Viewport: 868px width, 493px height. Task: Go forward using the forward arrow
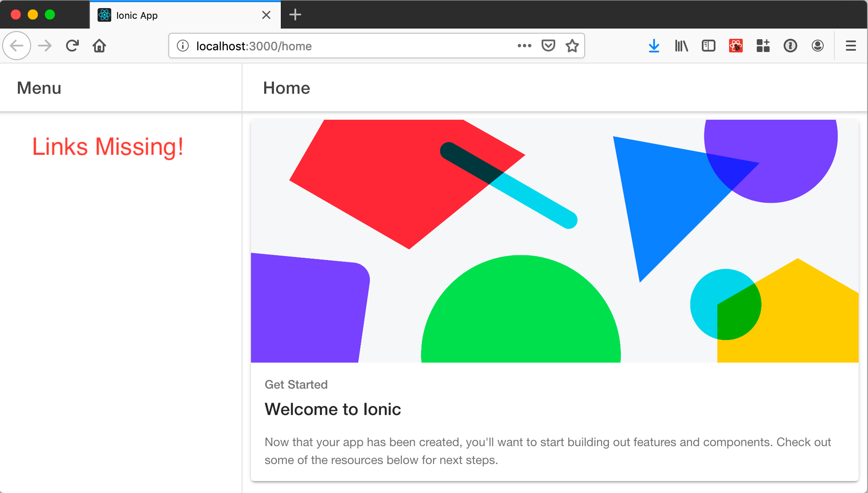point(44,46)
